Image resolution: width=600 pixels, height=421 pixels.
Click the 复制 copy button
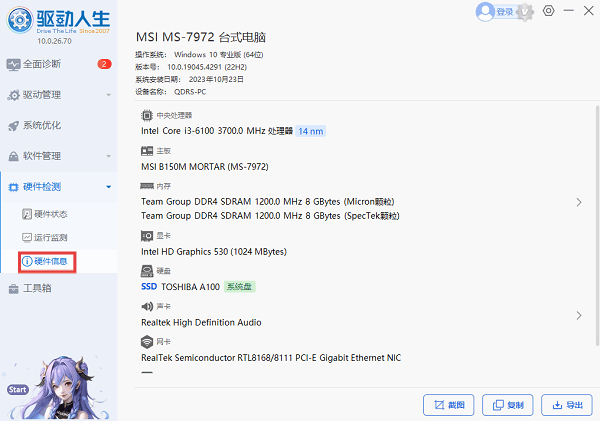click(x=507, y=405)
